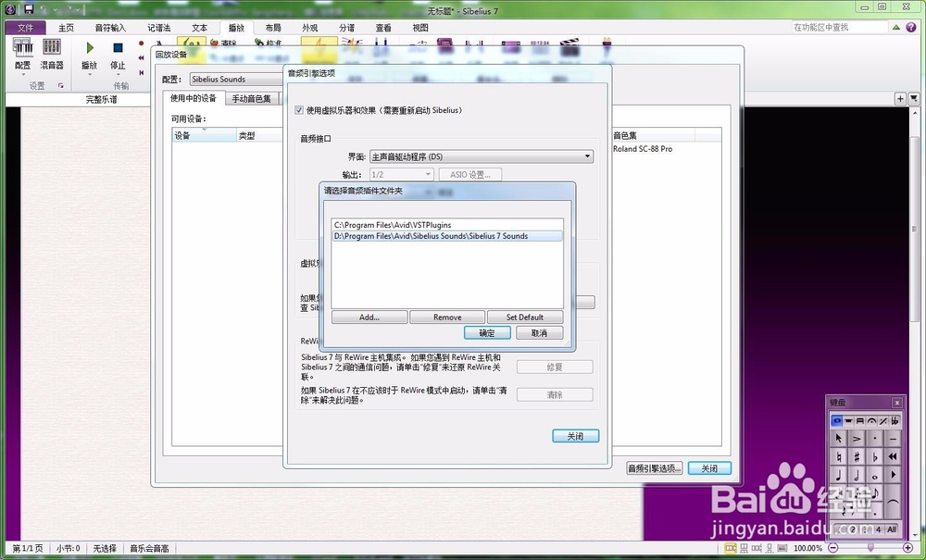
Task: Select the staccato dot key in keypad
Action: 875,439
